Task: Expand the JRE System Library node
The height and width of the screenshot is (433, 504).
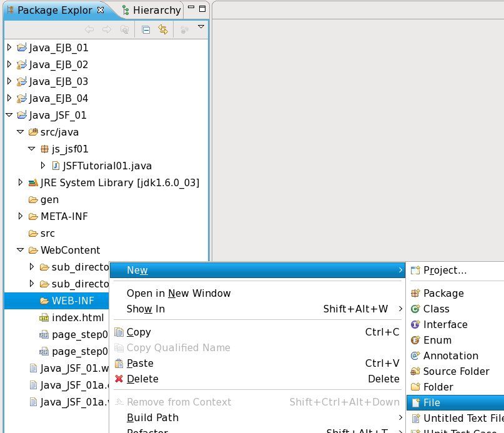Action: coord(21,182)
